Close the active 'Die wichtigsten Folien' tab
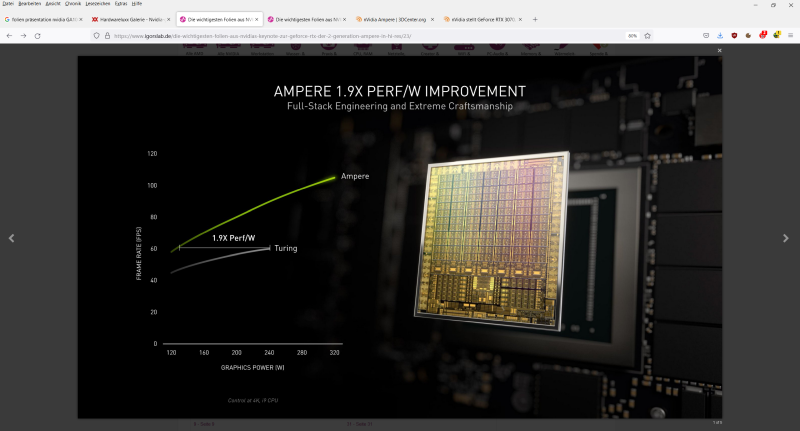 pos(257,19)
